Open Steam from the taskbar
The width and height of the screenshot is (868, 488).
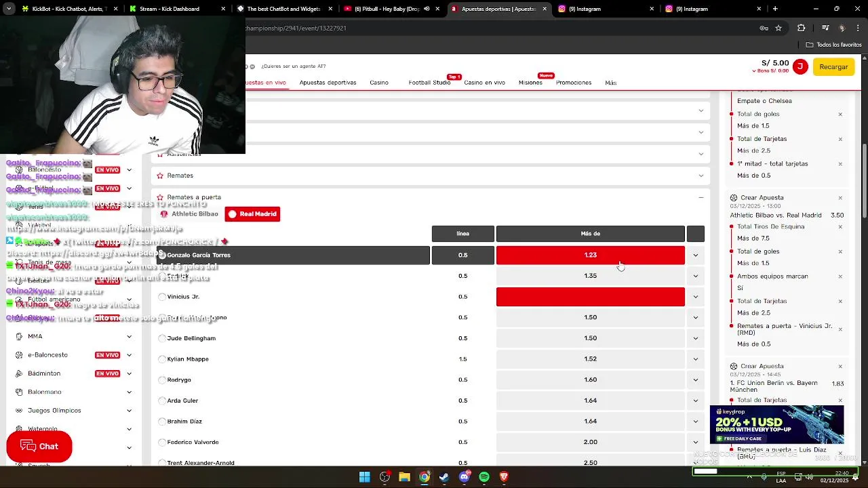[444, 477]
